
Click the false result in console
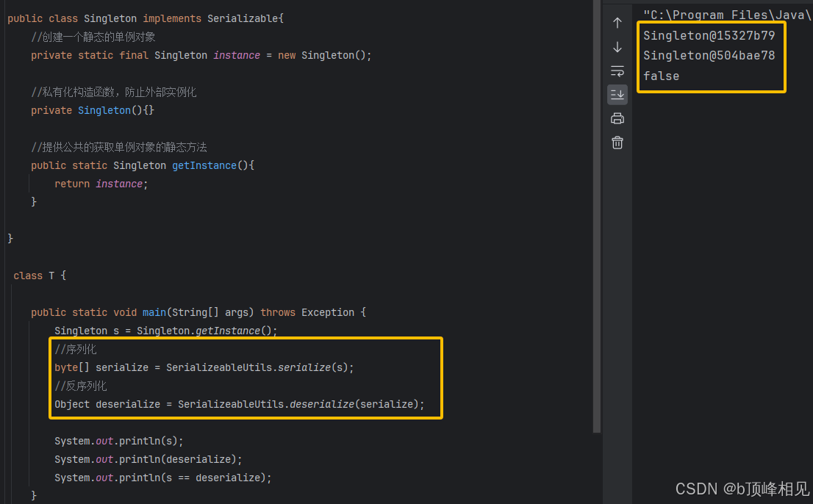tap(661, 76)
